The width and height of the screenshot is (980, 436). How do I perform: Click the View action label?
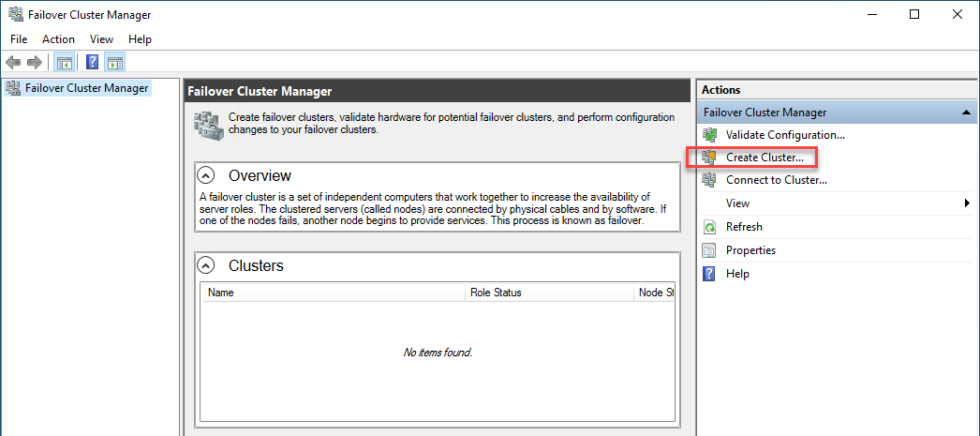pos(737,203)
